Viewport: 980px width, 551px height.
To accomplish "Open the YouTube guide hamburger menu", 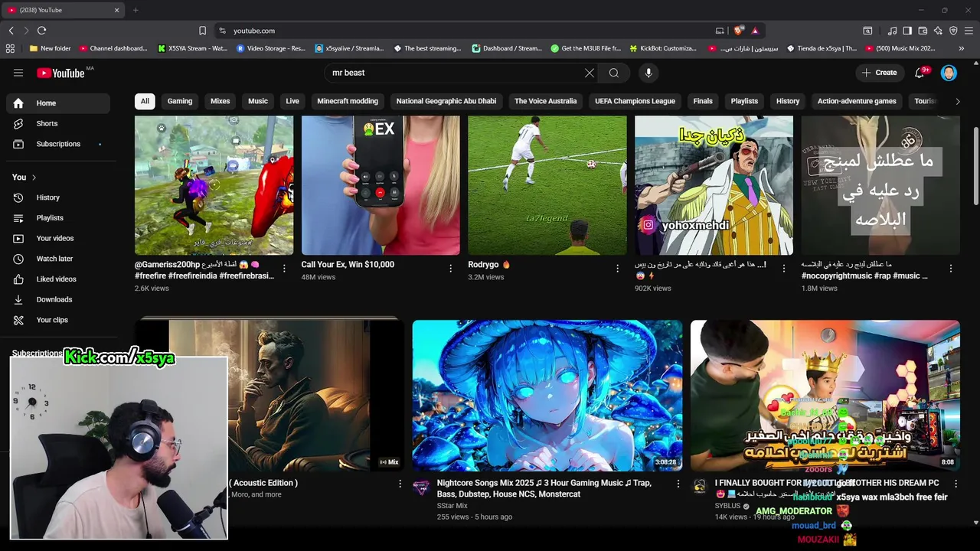I will click(x=18, y=73).
